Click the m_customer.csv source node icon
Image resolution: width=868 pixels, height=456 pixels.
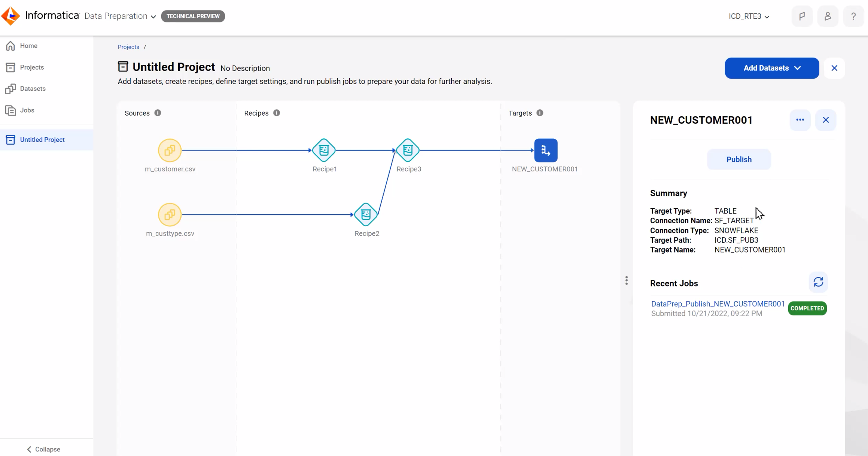point(170,150)
